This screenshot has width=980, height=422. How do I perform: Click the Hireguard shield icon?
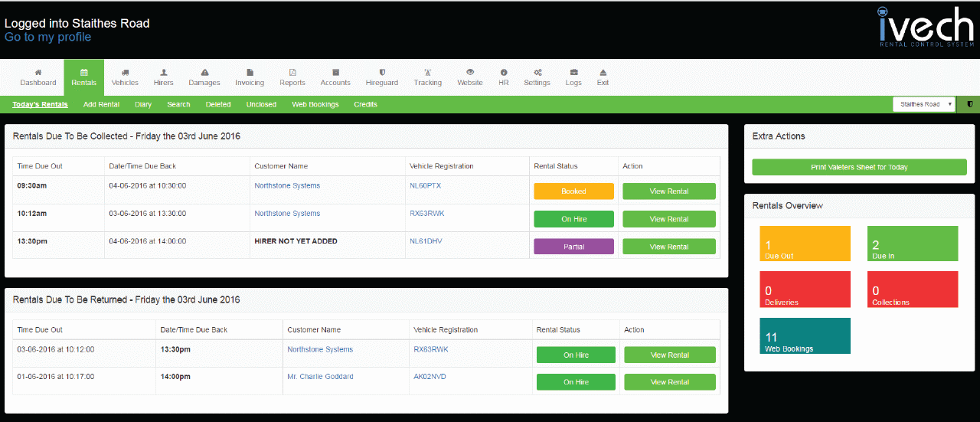[382, 72]
